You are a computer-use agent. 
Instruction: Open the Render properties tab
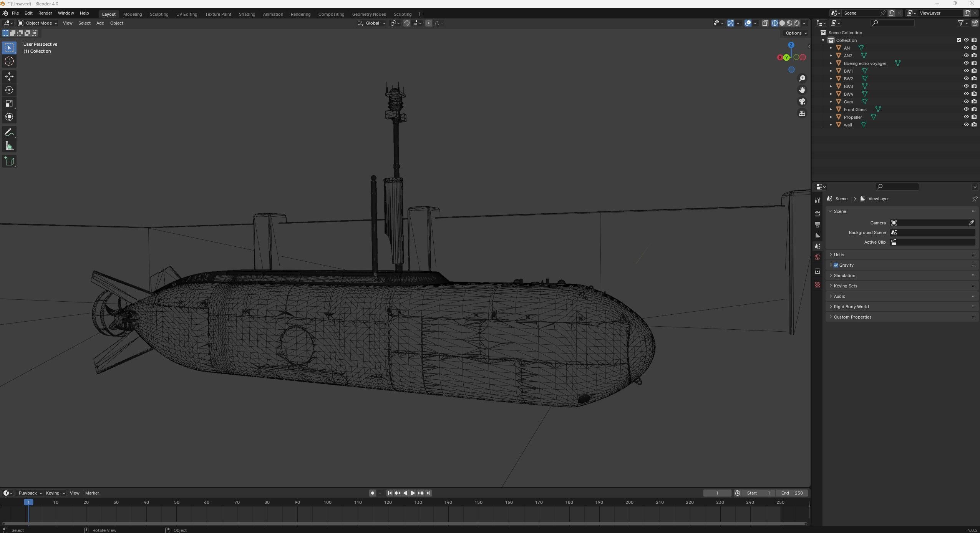click(x=817, y=214)
